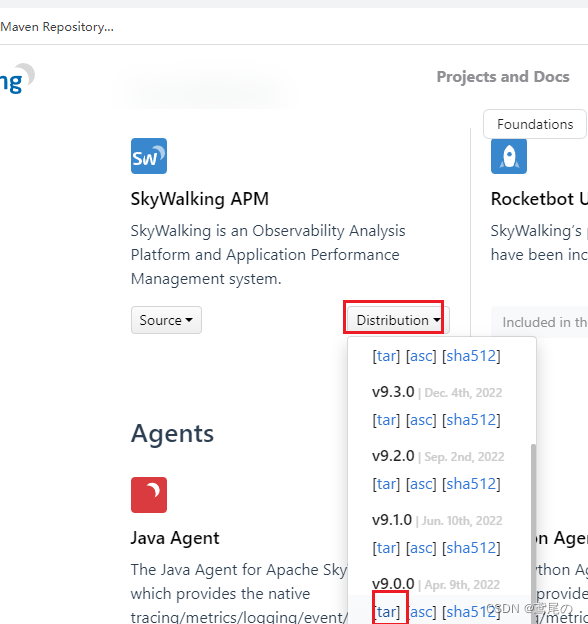Open the v9.3.0 asc link
The image size is (588, 624).
point(421,420)
